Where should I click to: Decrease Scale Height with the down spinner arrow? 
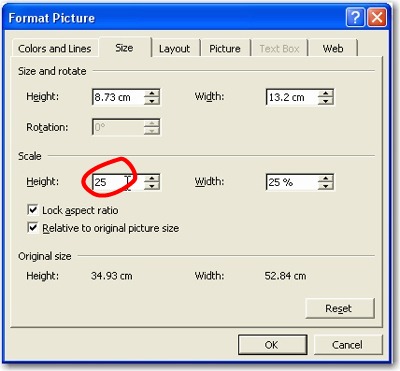pos(152,186)
